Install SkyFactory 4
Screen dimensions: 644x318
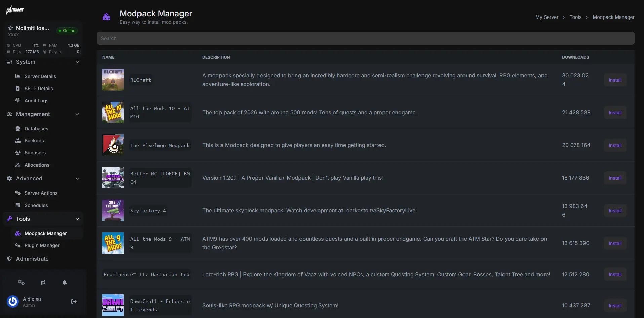tap(615, 211)
